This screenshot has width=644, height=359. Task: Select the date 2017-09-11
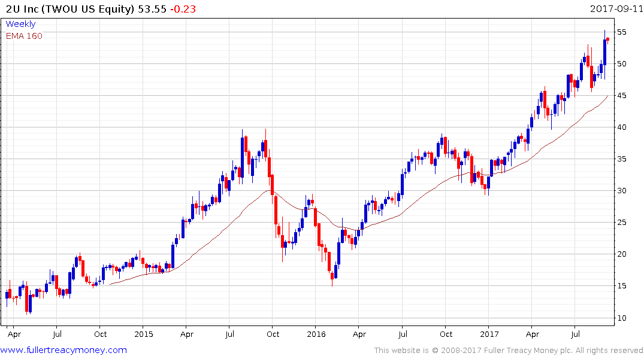click(616, 8)
